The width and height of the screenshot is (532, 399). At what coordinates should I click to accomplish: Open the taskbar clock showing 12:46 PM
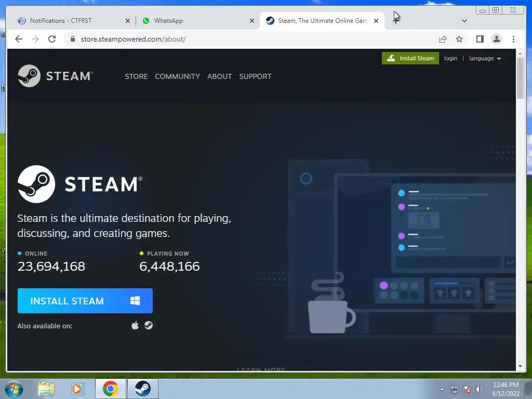(506, 389)
